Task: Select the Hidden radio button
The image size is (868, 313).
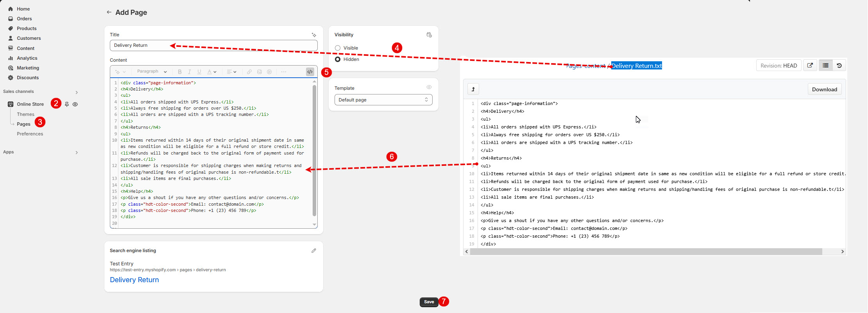Action: point(338,59)
